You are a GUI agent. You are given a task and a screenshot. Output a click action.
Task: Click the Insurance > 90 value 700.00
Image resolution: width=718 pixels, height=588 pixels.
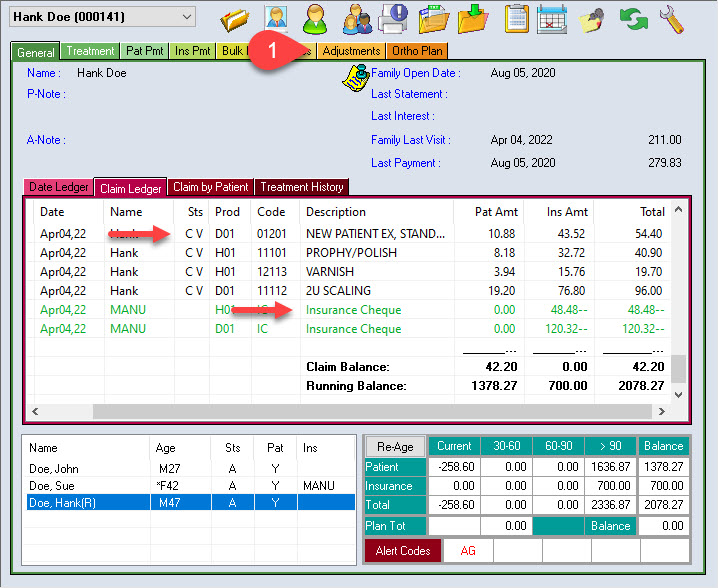610,485
